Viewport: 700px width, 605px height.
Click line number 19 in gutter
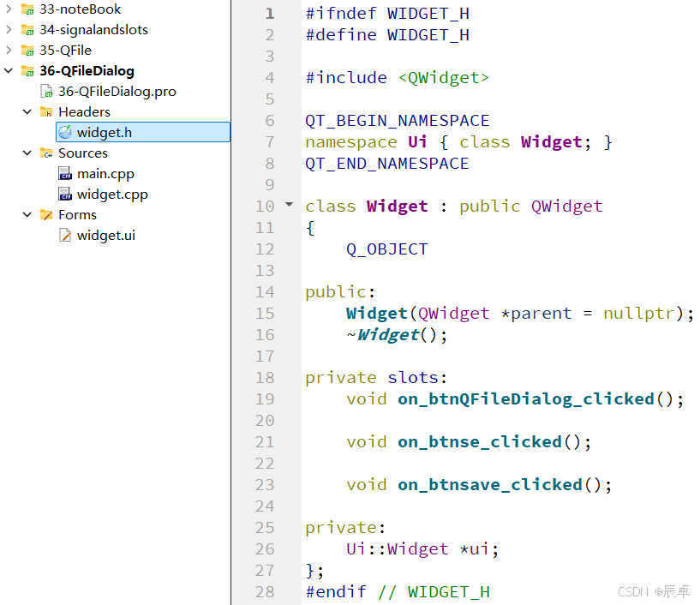pyautogui.click(x=265, y=398)
